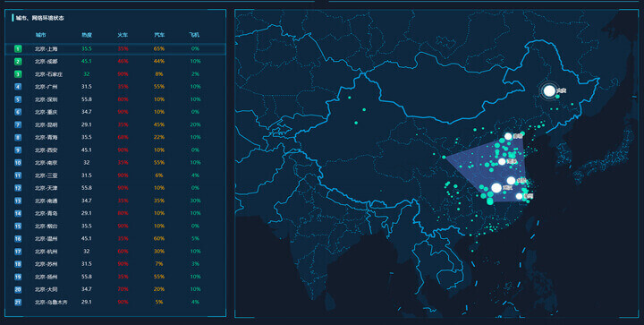Select the 北京-上海 row
Viewport: 644px width, 325px height.
tap(115, 49)
